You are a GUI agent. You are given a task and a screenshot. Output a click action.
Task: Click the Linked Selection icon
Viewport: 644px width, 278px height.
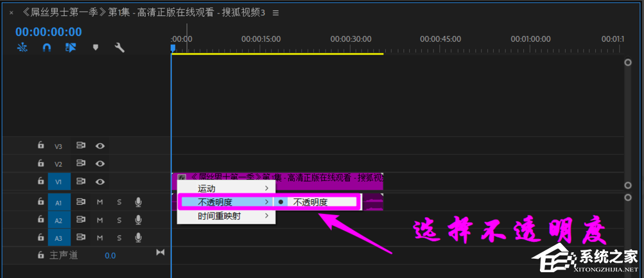[x=71, y=48]
